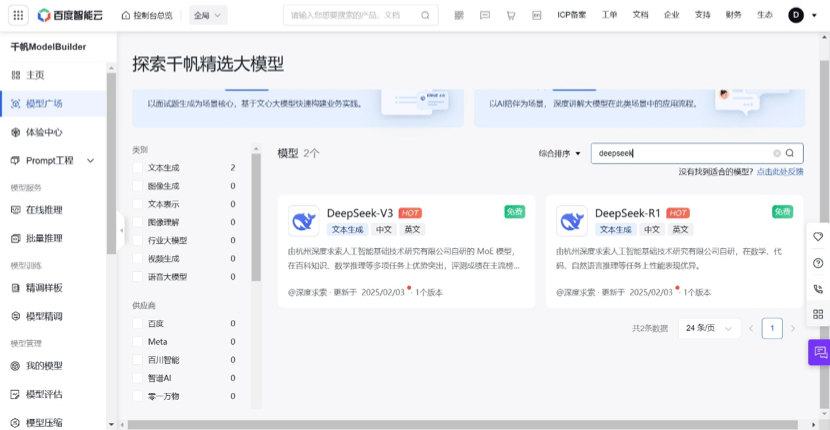Click the help question mark icon
This screenshot has height=430, width=830.
click(x=818, y=263)
